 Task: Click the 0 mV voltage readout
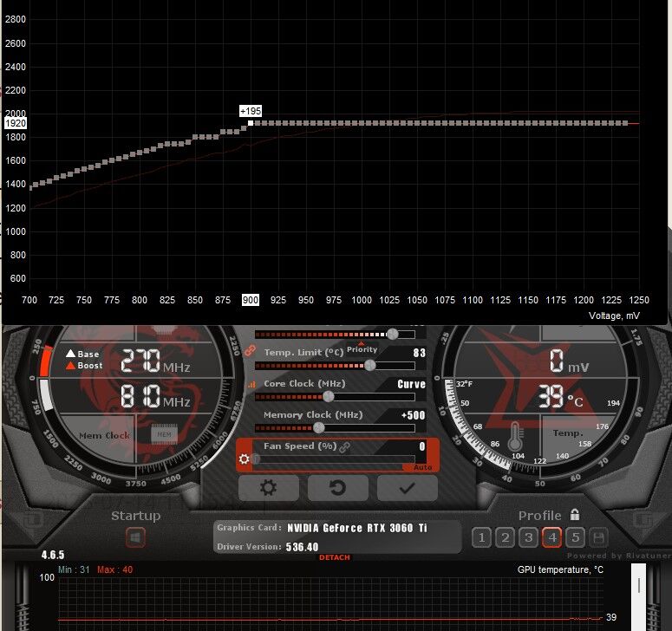[570, 361]
